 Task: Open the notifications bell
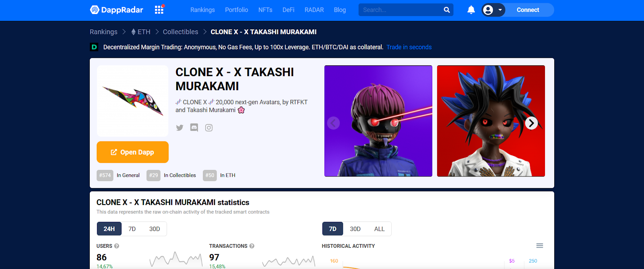471,10
